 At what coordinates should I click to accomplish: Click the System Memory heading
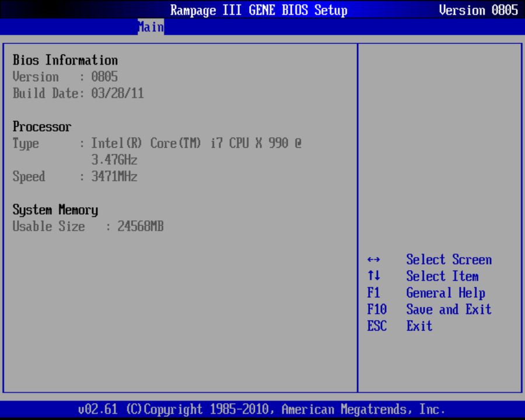tap(55, 209)
